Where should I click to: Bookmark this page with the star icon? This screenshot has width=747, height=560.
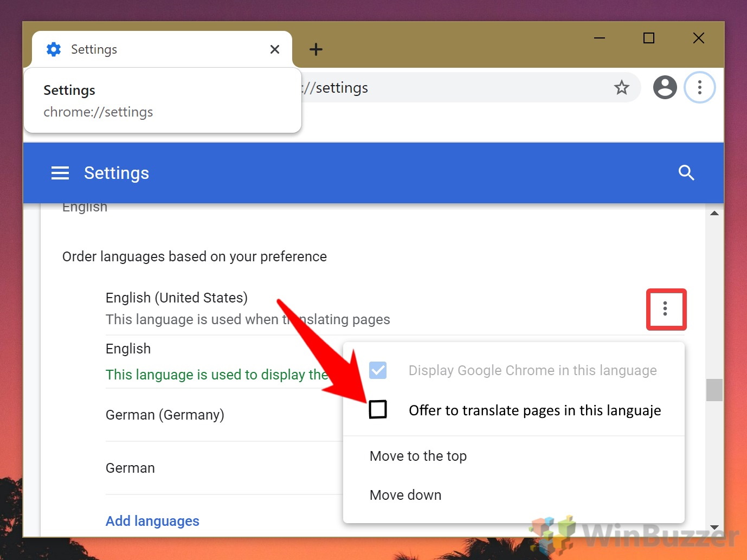pos(622,87)
